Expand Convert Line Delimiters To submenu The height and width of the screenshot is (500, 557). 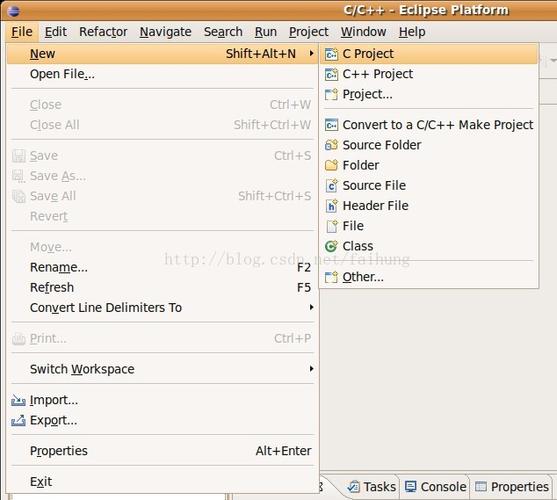[312, 307]
